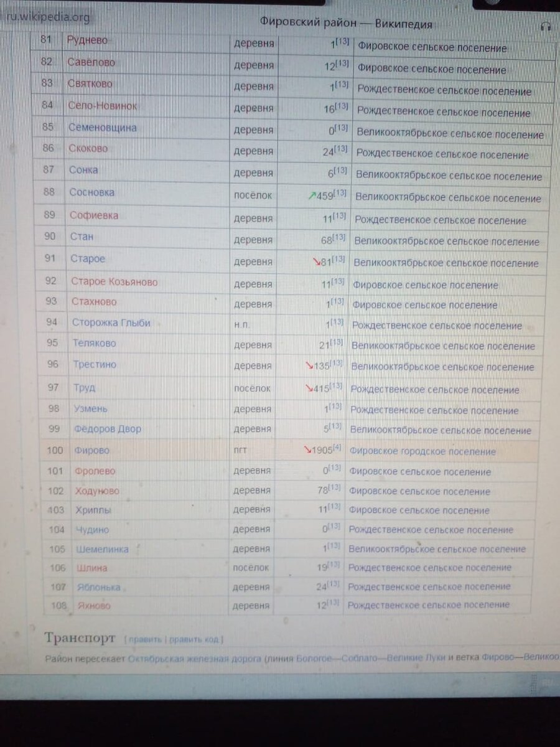Click the посёлок cell in Шлина row
Viewport: 560px width, 747px height.
(251, 568)
